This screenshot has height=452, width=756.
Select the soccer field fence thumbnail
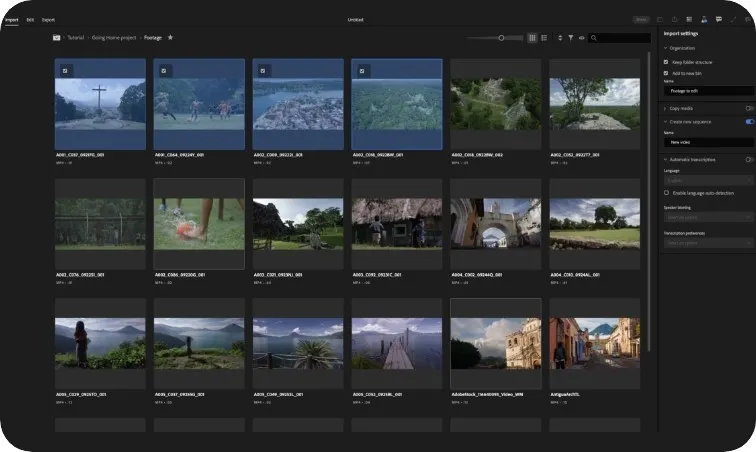(x=100, y=224)
